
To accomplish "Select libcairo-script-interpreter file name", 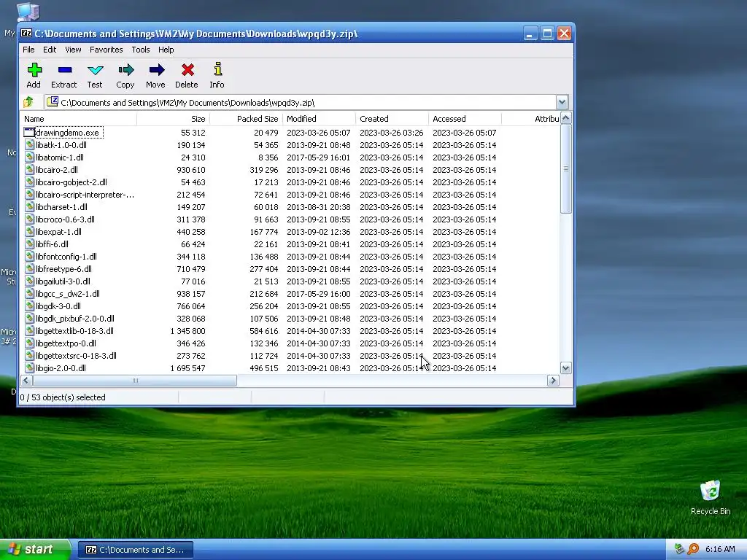I will (x=85, y=194).
